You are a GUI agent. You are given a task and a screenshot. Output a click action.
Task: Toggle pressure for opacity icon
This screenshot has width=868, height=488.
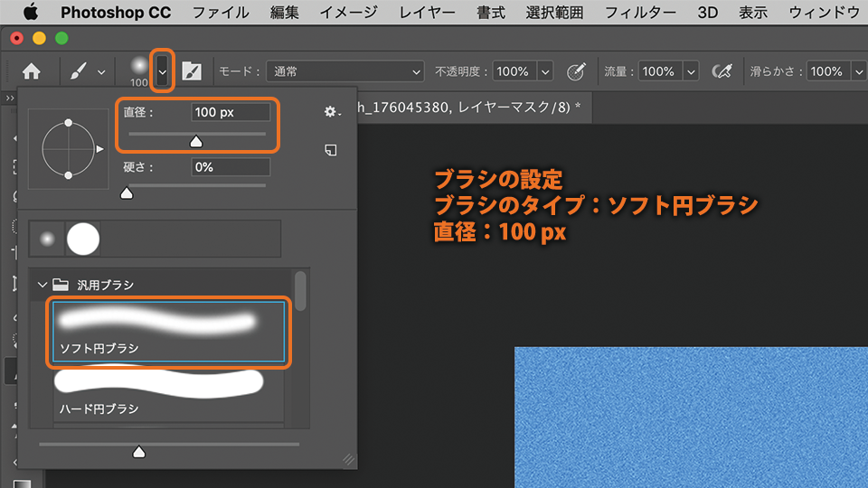576,71
